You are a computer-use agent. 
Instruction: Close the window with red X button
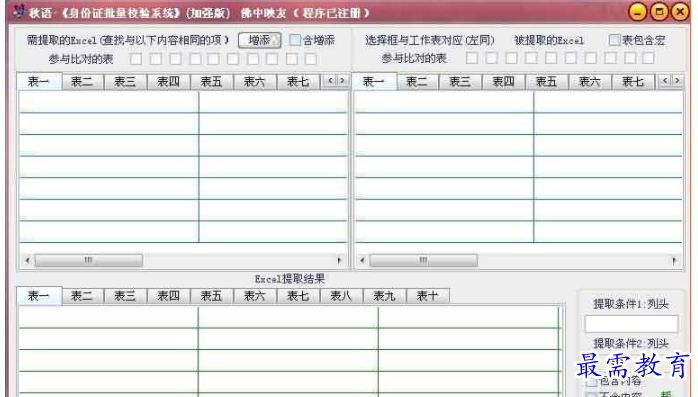(x=680, y=12)
